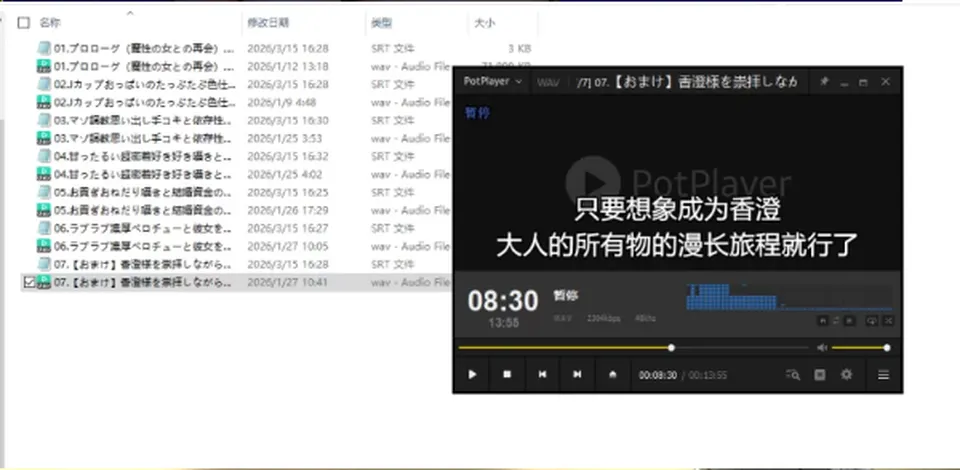Tick the select-all checkbox in Explorer header
Screen dimensions: 960x470
pos(24,23)
